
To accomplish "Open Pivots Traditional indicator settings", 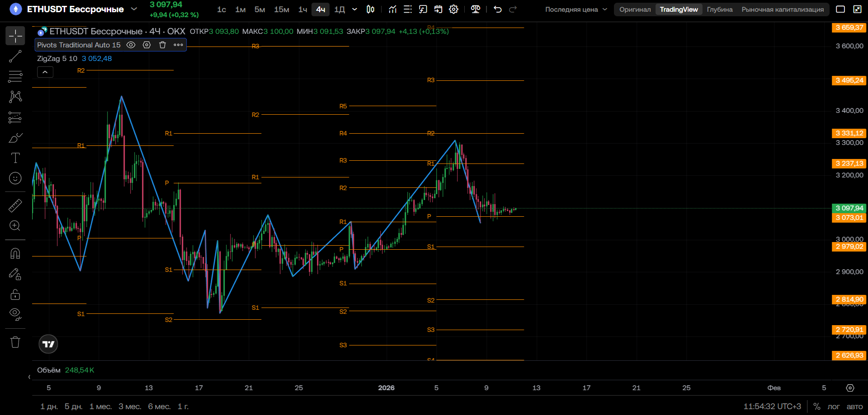I will (146, 45).
